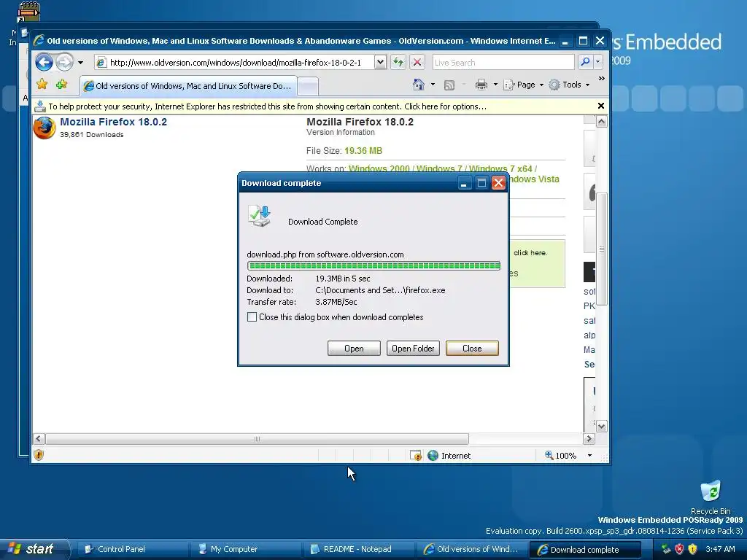Open the Favorites Center star icon
Screen dimensions: 747x560
point(42,85)
